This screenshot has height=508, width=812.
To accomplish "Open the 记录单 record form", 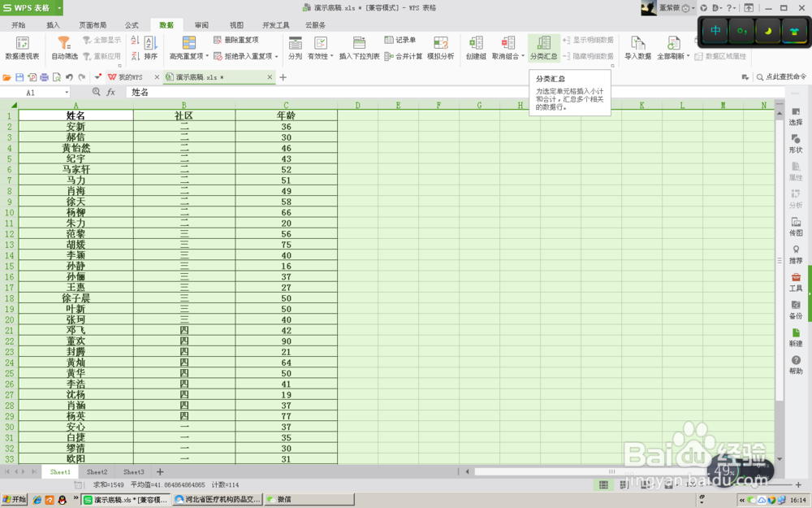I will [400, 40].
